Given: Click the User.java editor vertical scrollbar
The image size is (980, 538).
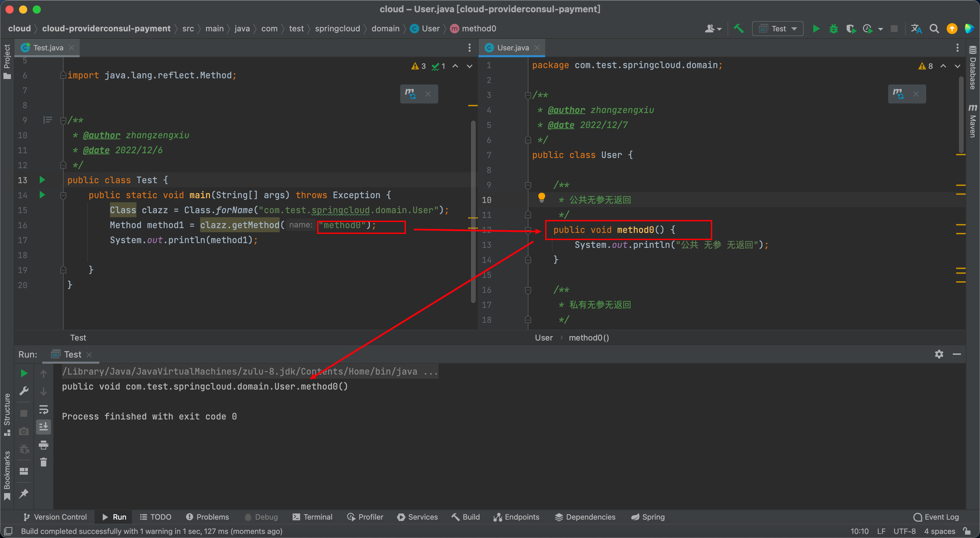Looking at the screenshot, I should point(961,114).
